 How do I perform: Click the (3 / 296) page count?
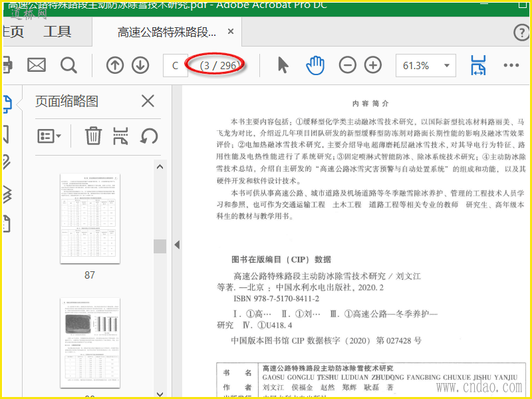point(220,65)
